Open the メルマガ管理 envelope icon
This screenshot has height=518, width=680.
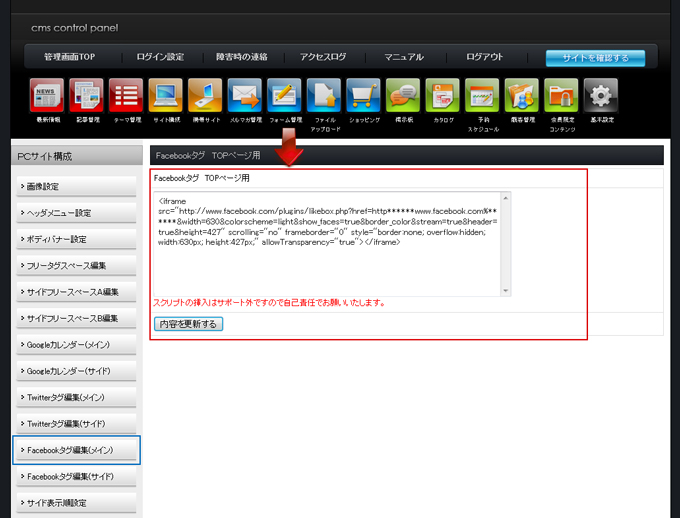[x=245, y=96]
